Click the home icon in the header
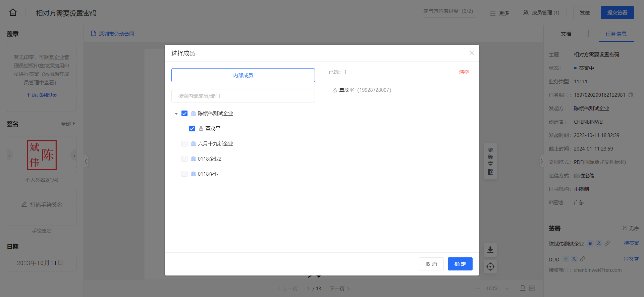This screenshot has height=297, width=644. [x=13, y=12]
